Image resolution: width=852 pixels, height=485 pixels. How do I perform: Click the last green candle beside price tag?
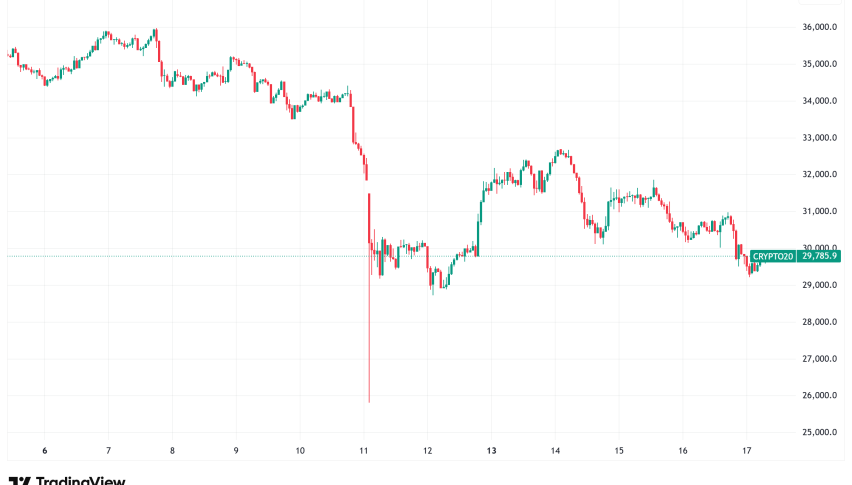coord(759,266)
